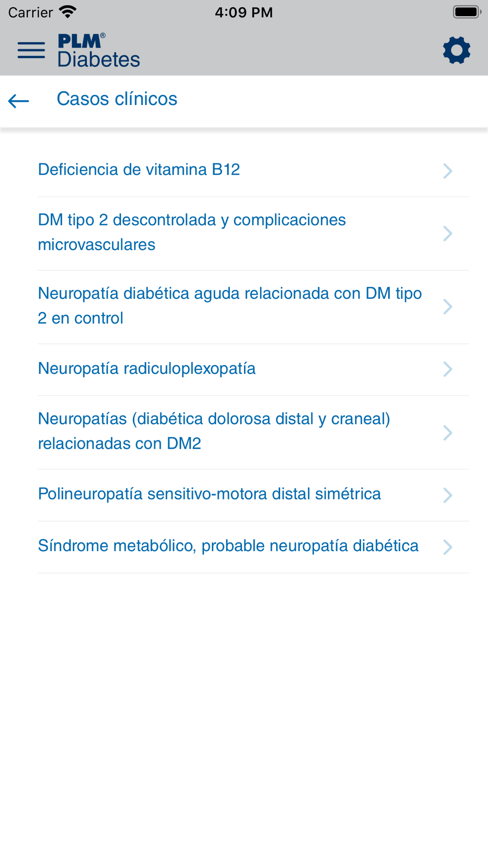Go back with the arrow icon
488x868 pixels.
[x=19, y=101]
